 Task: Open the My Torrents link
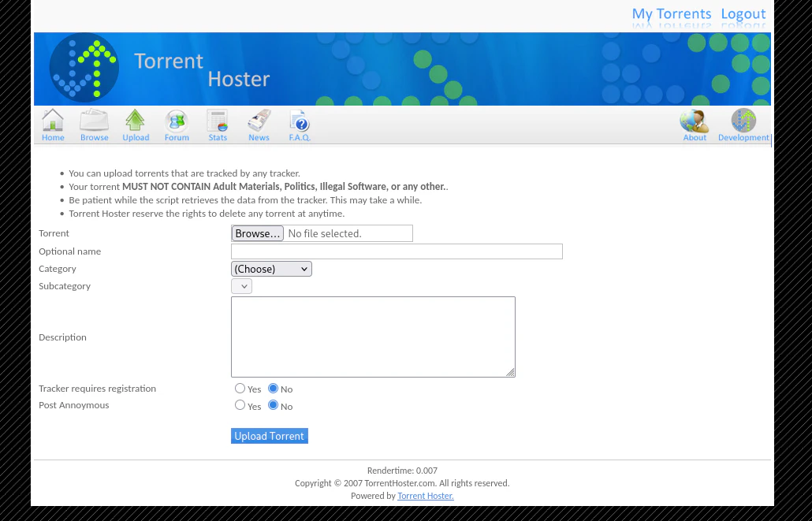click(671, 13)
